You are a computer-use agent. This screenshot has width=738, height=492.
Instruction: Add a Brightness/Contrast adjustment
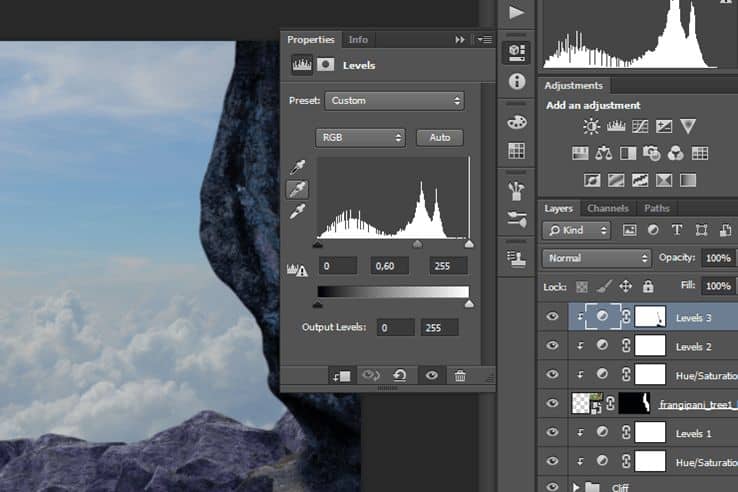click(x=591, y=126)
